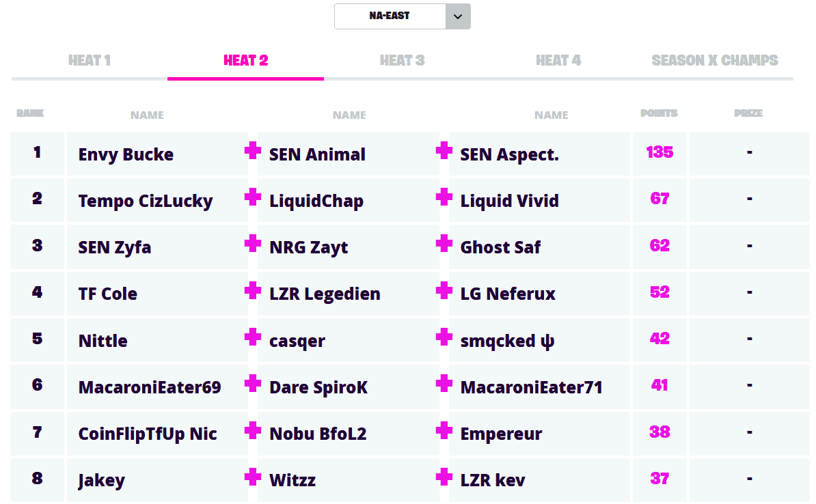Viewport: 816px width, 504px height.
Task: Open the NA-EAST region dropdown arrow
Action: click(x=458, y=16)
